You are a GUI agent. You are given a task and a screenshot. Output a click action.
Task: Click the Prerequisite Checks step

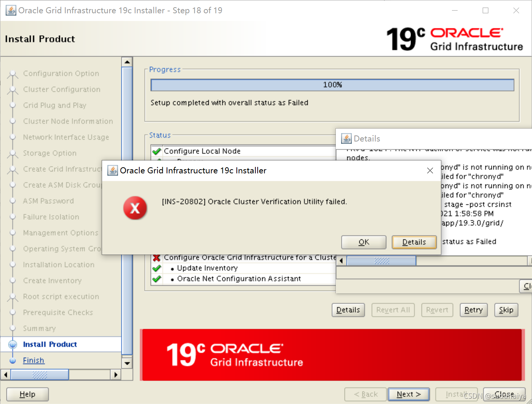point(58,313)
